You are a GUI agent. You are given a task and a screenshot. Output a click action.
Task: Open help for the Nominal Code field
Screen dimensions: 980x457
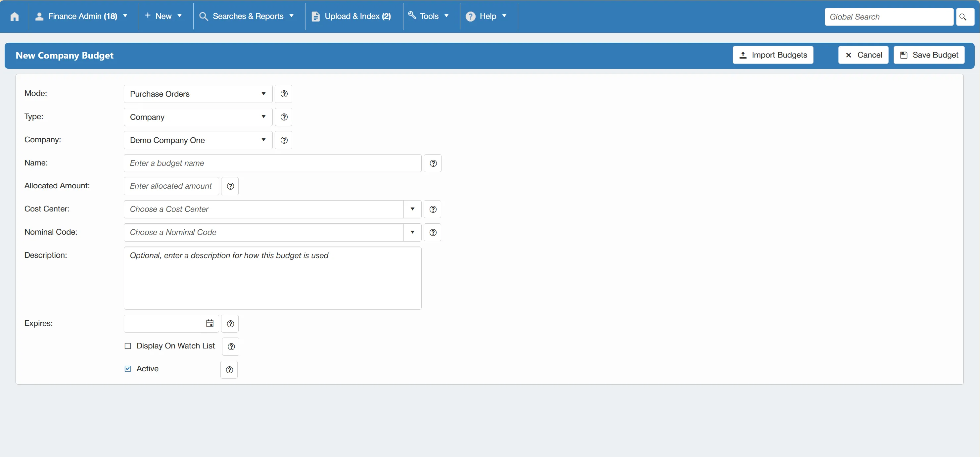coord(433,233)
